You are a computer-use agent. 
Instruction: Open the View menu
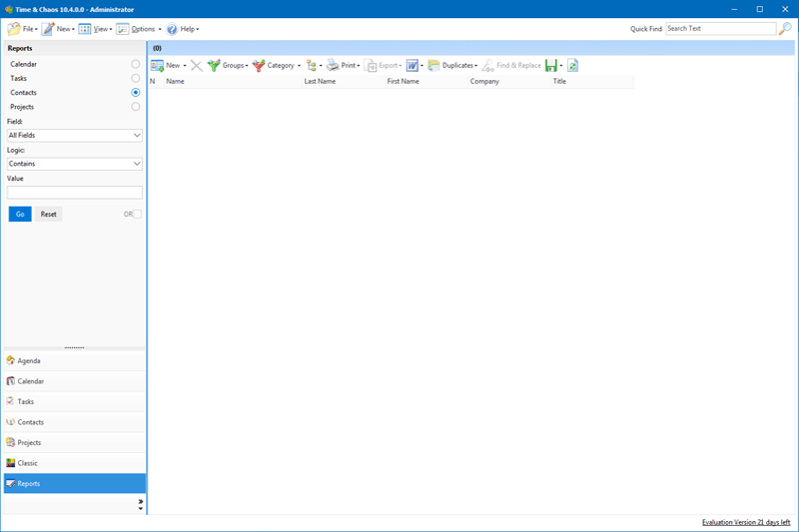pyautogui.click(x=95, y=29)
